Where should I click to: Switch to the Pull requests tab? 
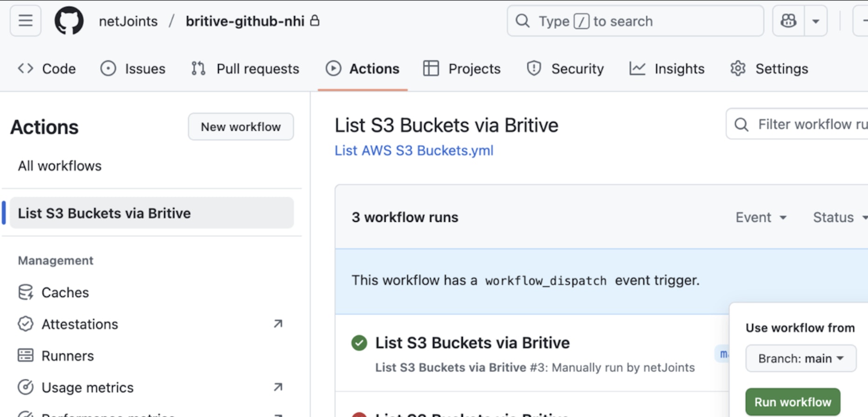[x=245, y=69]
